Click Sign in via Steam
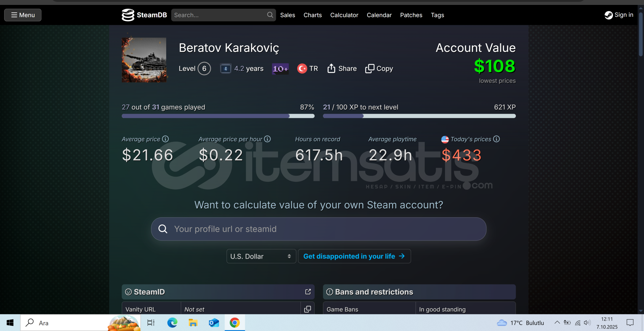 (619, 15)
